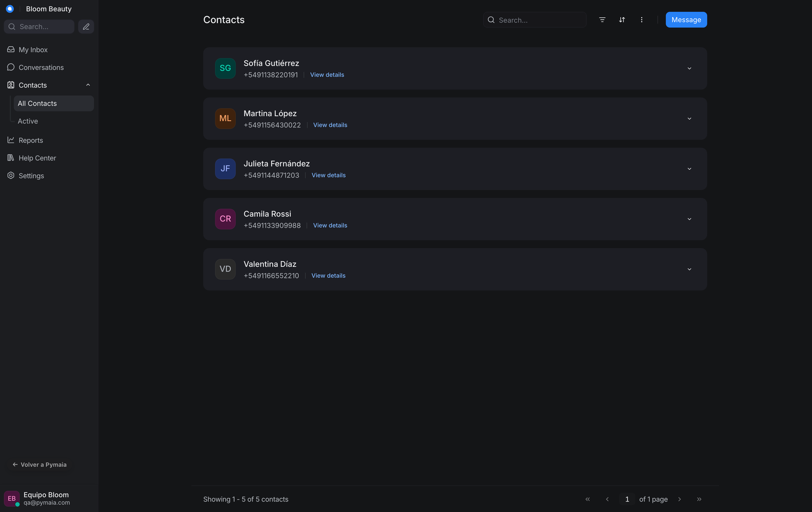Open Help Center in sidebar
This screenshot has height=512, width=812.
click(49, 158)
